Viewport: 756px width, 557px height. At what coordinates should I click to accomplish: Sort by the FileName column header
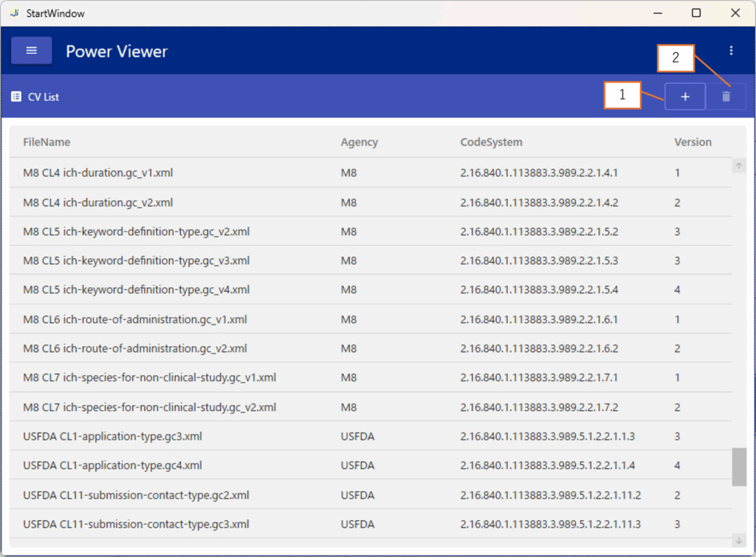47,142
